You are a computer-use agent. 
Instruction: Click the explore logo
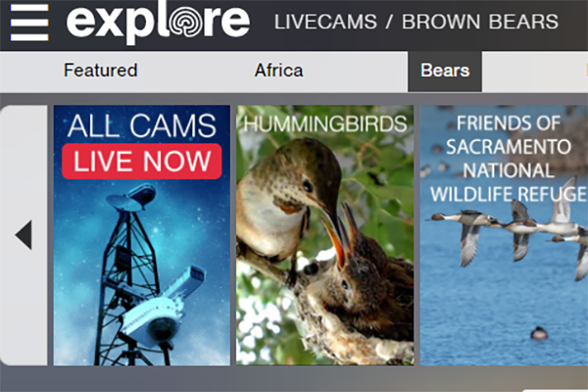pyautogui.click(x=158, y=23)
